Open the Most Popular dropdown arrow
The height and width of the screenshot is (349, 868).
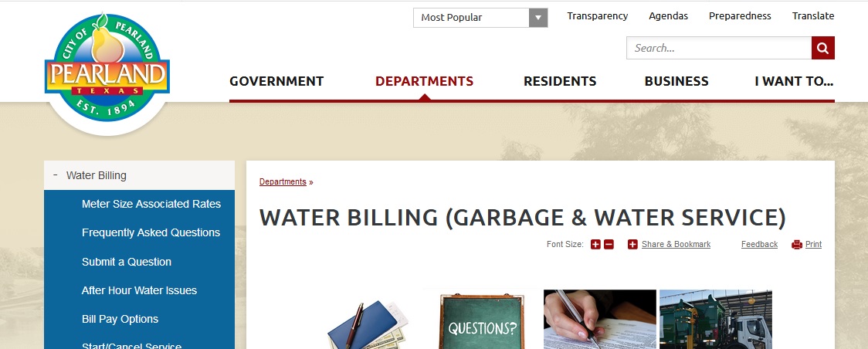538,18
